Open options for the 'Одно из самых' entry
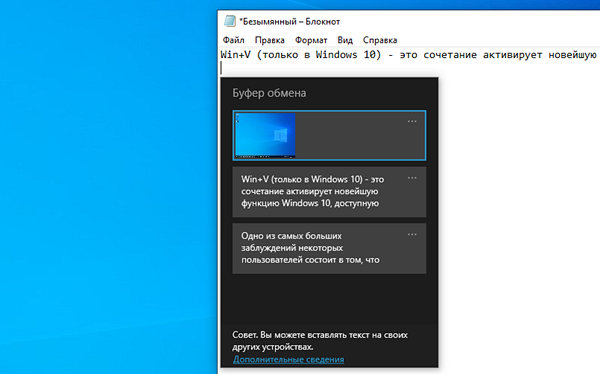The width and height of the screenshot is (600, 374). pyautogui.click(x=412, y=235)
